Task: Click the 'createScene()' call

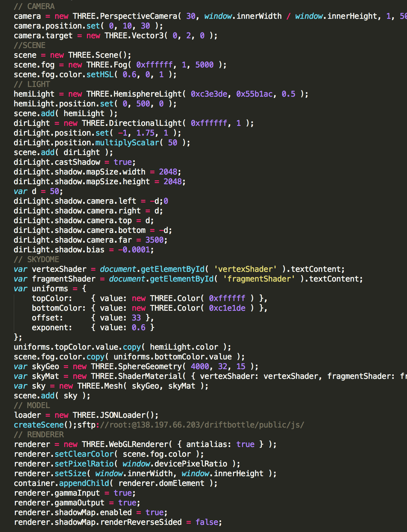Action: [43, 425]
